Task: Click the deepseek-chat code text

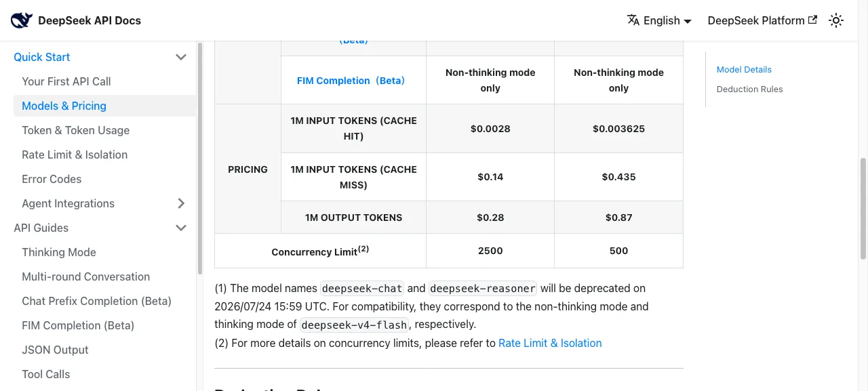Action: [362, 288]
